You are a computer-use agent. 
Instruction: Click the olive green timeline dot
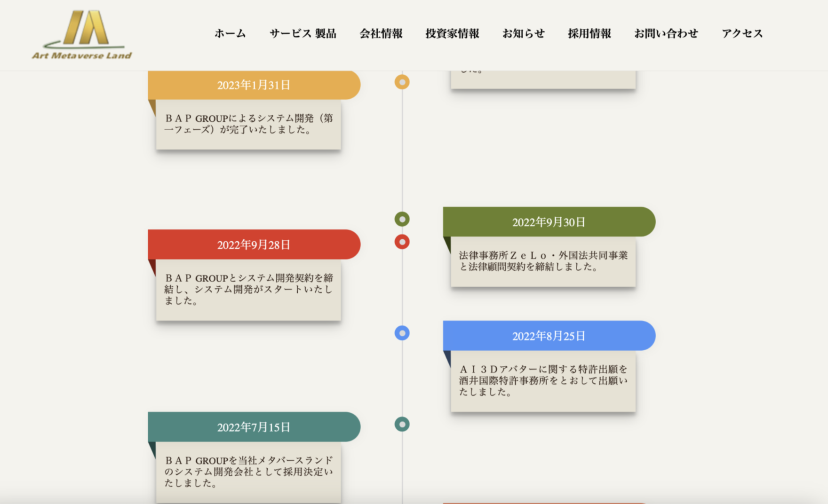click(402, 219)
